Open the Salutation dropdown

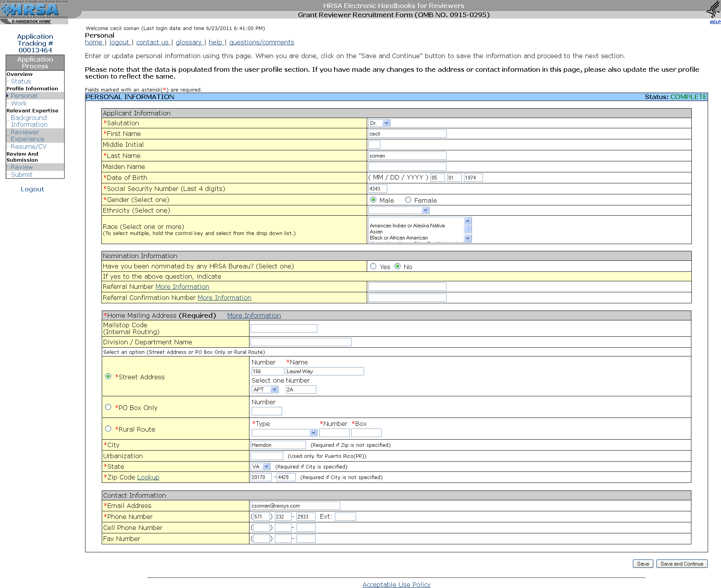pyautogui.click(x=379, y=123)
